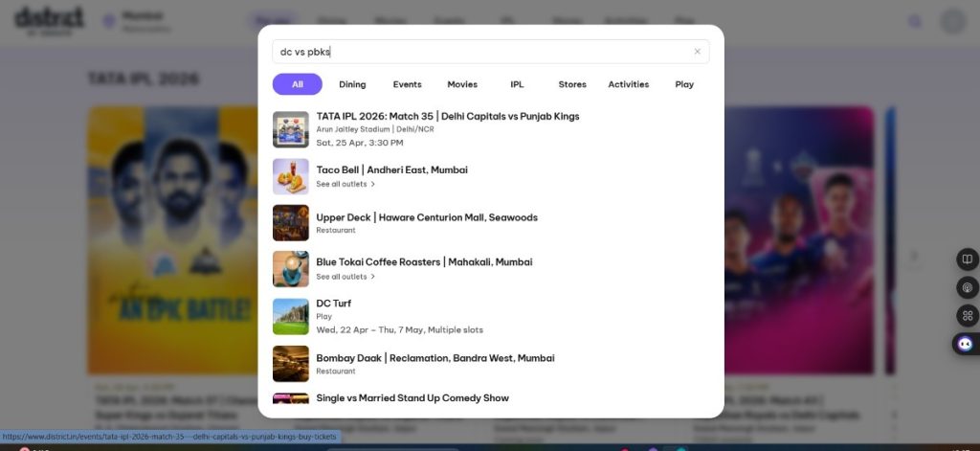This screenshot has width=980, height=451.
Task: Open TATA IPL 2026 Match 35 result
Action: 491,129
